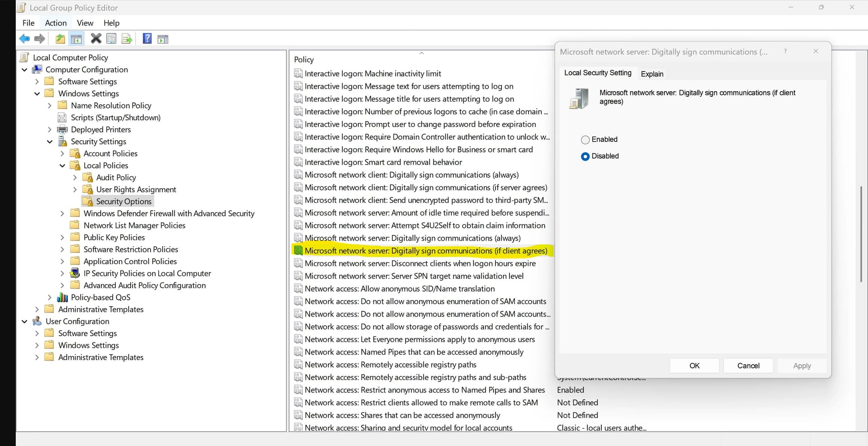This screenshot has height=446, width=868.
Task: Click the policy list vertical scrollbar
Action: pyautogui.click(x=861, y=234)
